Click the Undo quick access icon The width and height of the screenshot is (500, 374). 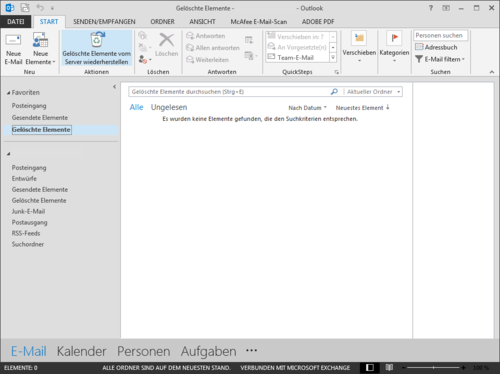[x=40, y=8]
